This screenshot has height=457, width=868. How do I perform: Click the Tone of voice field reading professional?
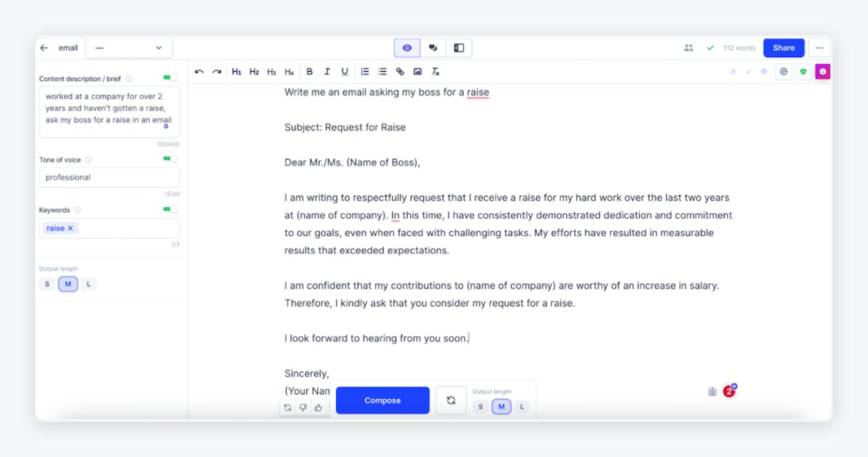click(x=109, y=177)
